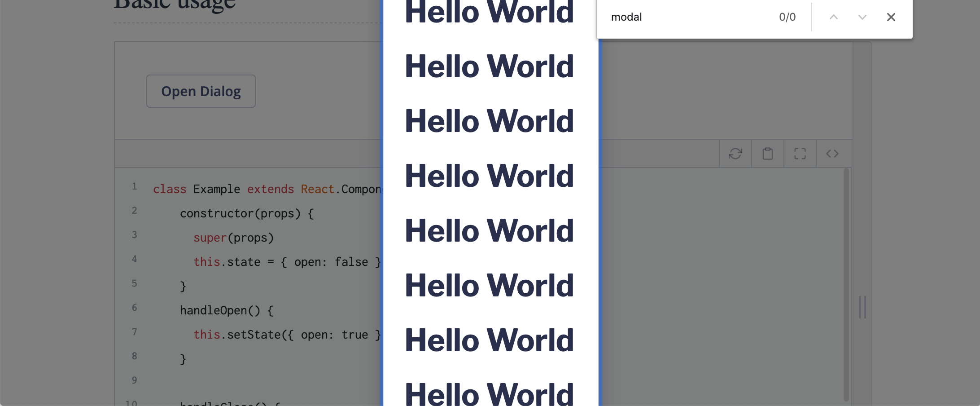Select the clipboard icon above the preview pane
The height and width of the screenshot is (406, 980).
coord(767,153)
